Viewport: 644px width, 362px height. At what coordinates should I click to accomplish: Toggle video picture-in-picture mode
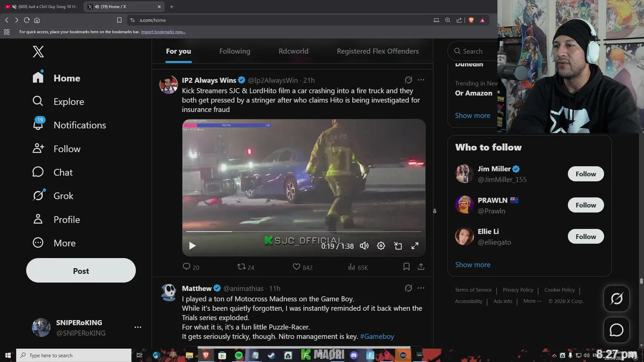(x=398, y=246)
